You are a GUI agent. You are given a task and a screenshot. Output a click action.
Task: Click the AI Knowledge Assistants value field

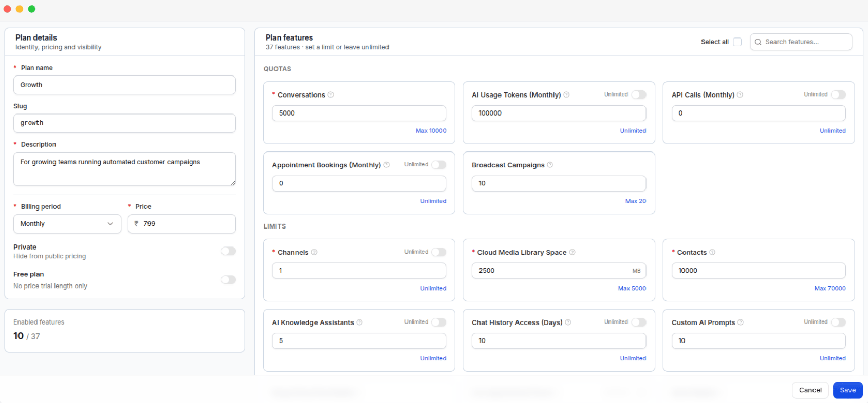tap(359, 341)
